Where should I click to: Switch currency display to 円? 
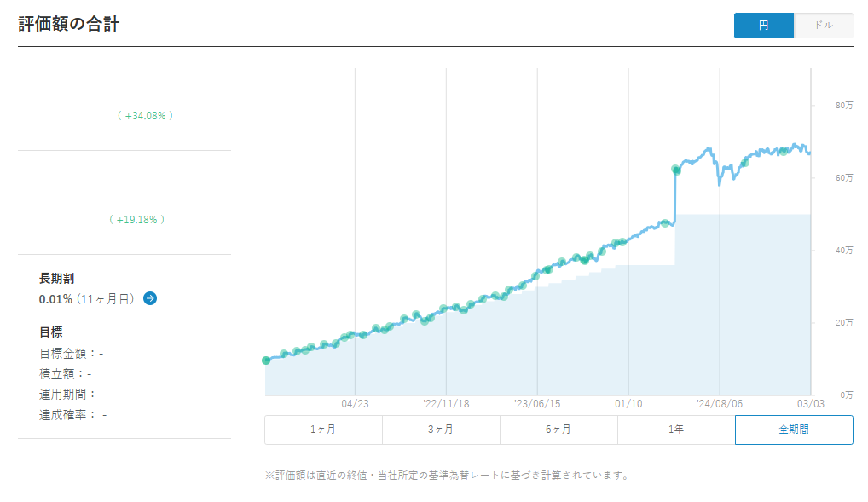click(763, 26)
